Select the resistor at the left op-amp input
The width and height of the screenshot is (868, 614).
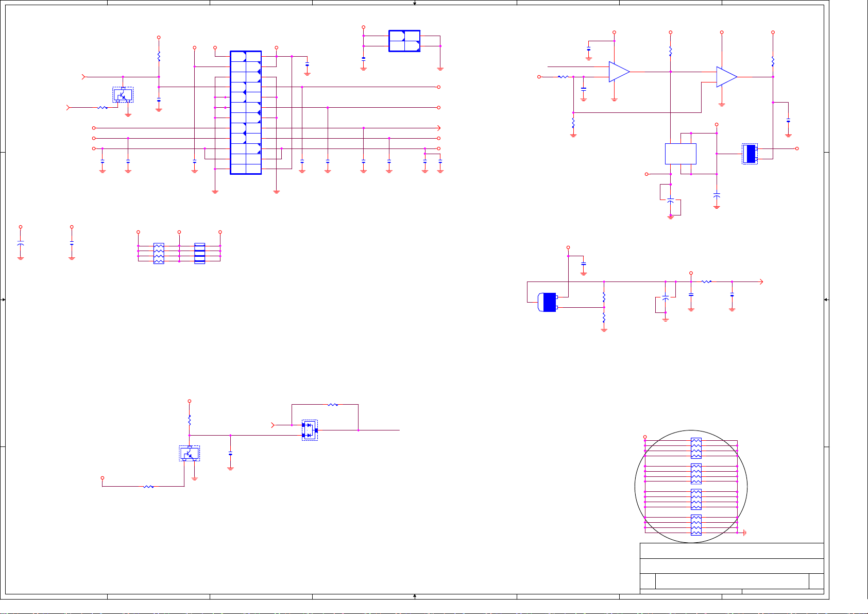[x=563, y=77]
